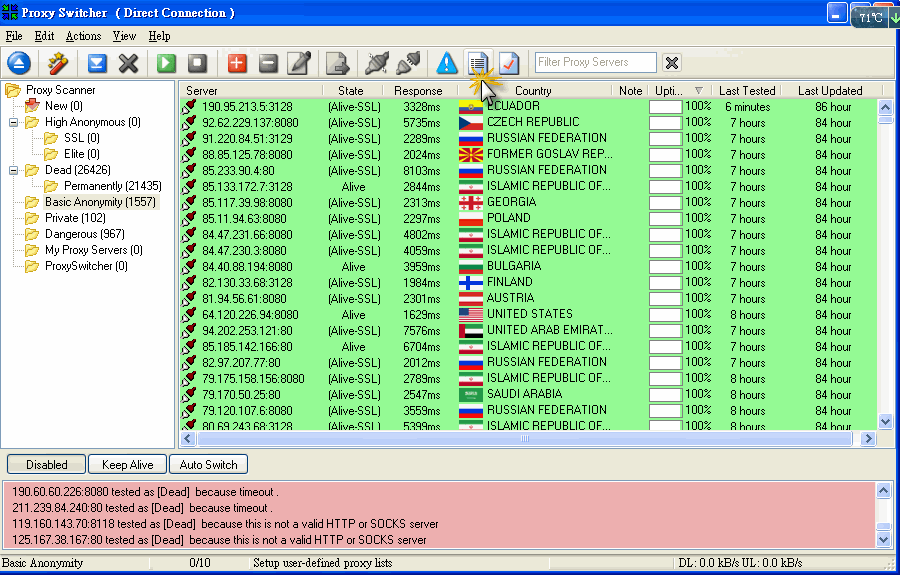
Task: Click proxy list scrollbar up arrow
Action: pyautogui.click(x=885, y=107)
